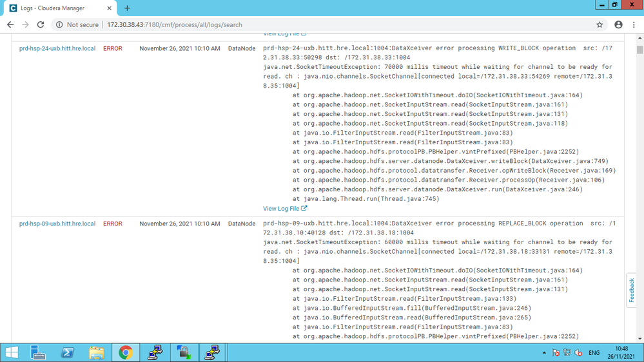Click DataXceiver.writeBlock stack trace line
Viewport: 644px width, 362px height.
point(451,161)
